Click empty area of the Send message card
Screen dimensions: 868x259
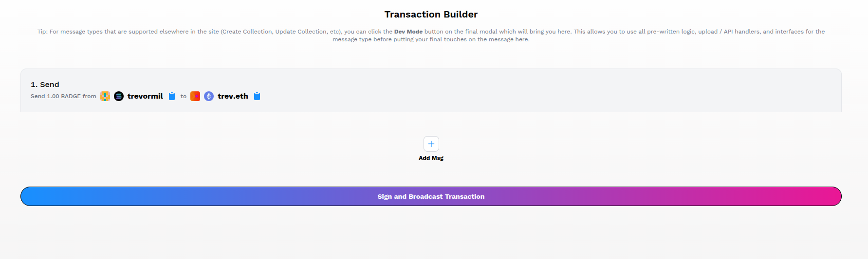[536, 91]
